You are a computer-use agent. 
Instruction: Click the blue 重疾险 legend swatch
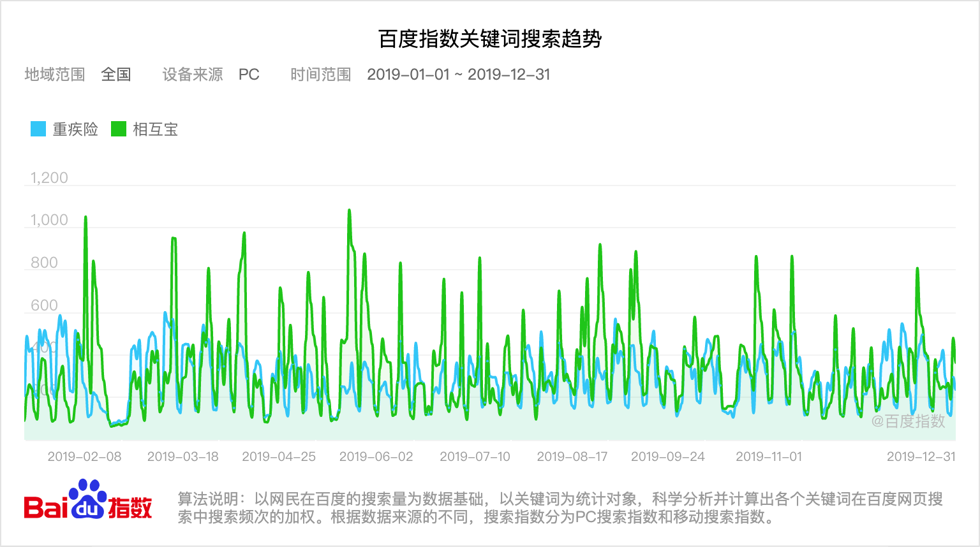[37, 129]
